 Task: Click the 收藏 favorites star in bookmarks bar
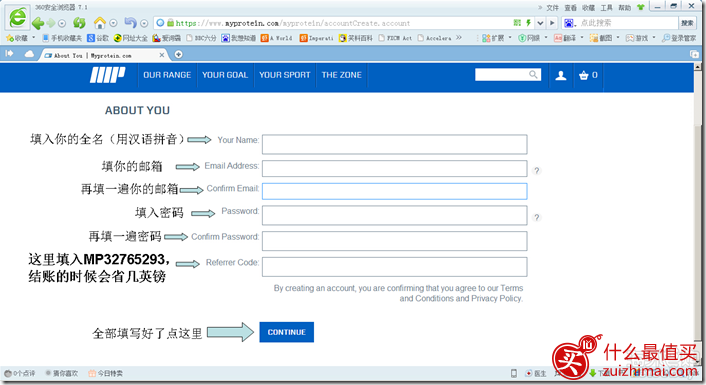coord(17,38)
